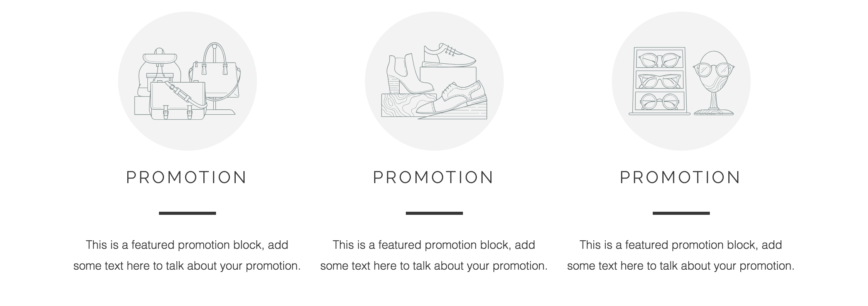Viewport: 868px width, 306px height.
Task: Click the sneaker on the top box
Action: [x=449, y=56]
